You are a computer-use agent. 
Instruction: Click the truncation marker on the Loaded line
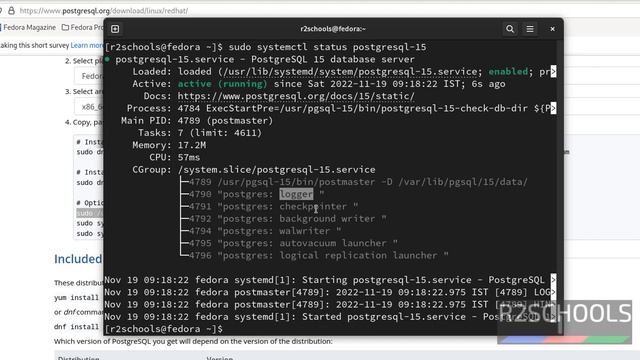[553, 71]
